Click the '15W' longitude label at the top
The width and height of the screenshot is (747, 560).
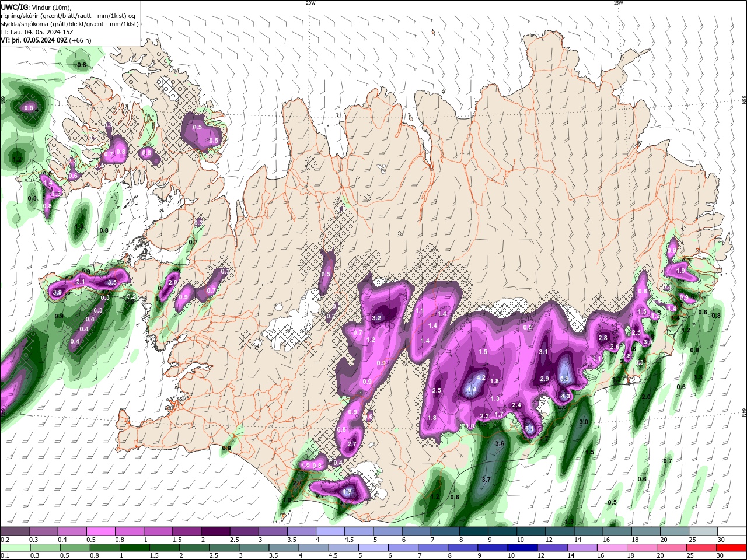click(x=618, y=3)
